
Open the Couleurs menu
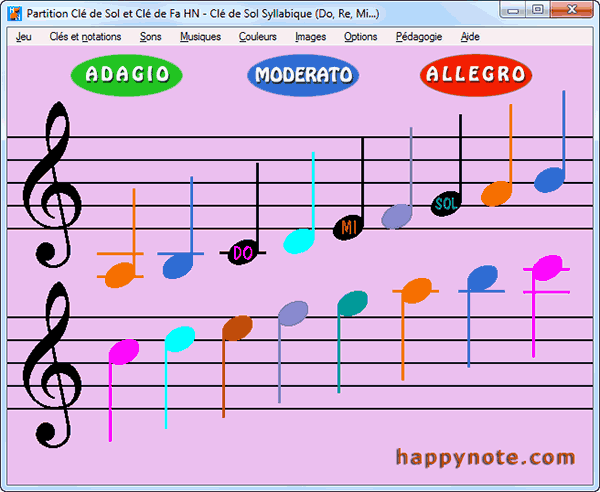pyautogui.click(x=258, y=37)
